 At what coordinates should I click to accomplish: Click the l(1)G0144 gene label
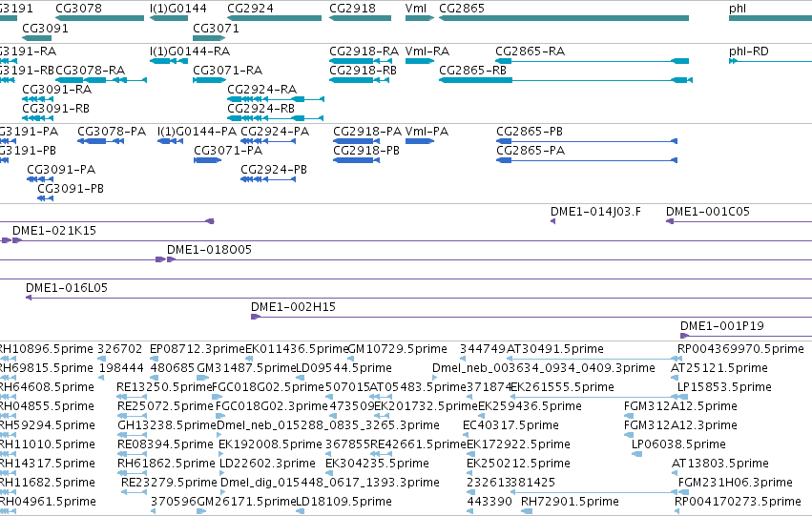click(x=178, y=9)
